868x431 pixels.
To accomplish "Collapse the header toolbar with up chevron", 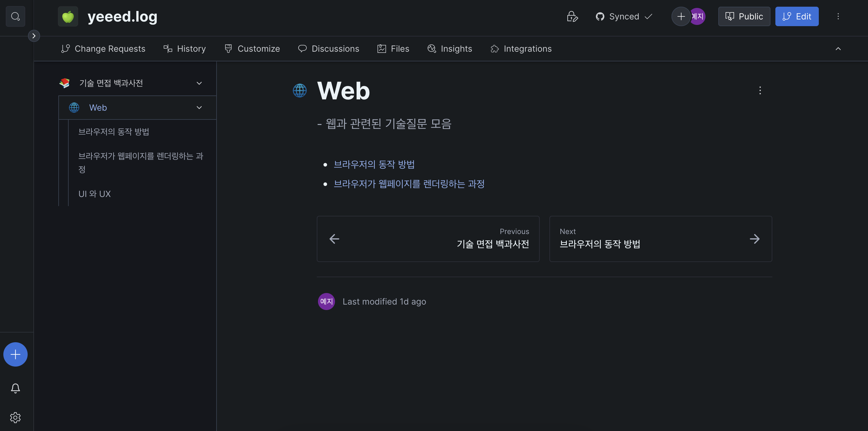I will click(x=838, y=49).
